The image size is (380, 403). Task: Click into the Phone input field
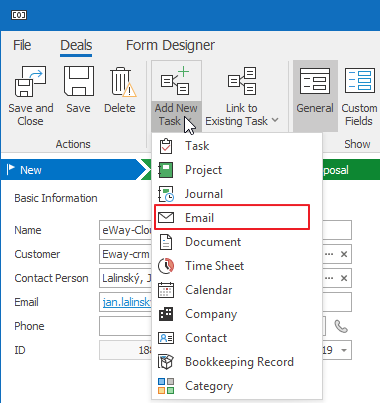(x=212, y=326)
